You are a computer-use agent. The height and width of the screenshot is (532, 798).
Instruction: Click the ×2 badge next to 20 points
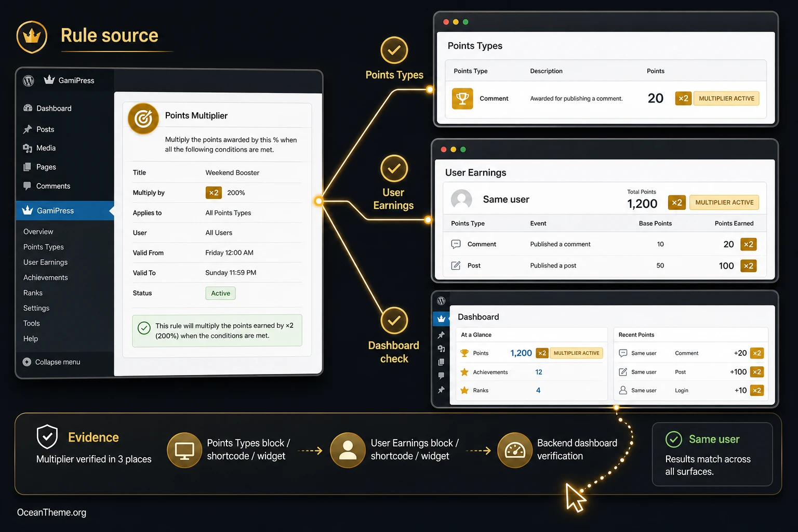683,98
